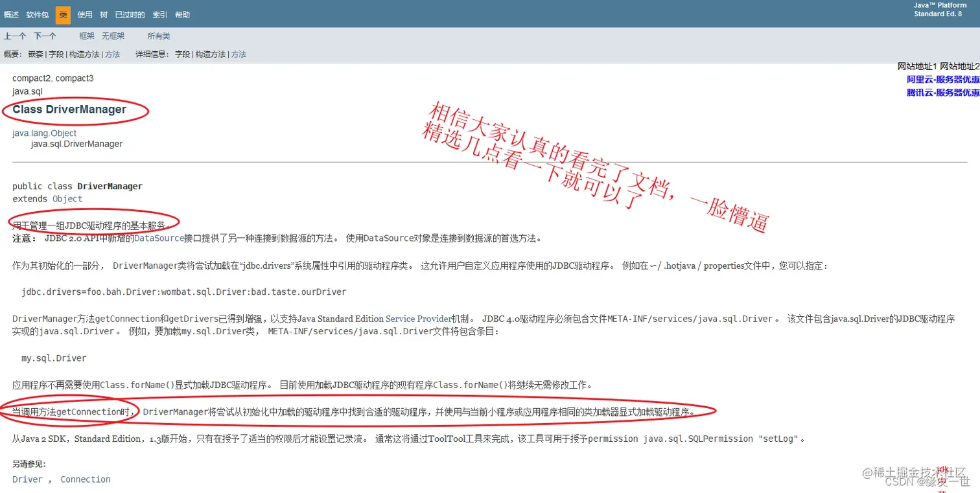This screenshot has height=493, width=980.
Task: Open the 所有类 all classes list
Action: click(x=159, y=36)
